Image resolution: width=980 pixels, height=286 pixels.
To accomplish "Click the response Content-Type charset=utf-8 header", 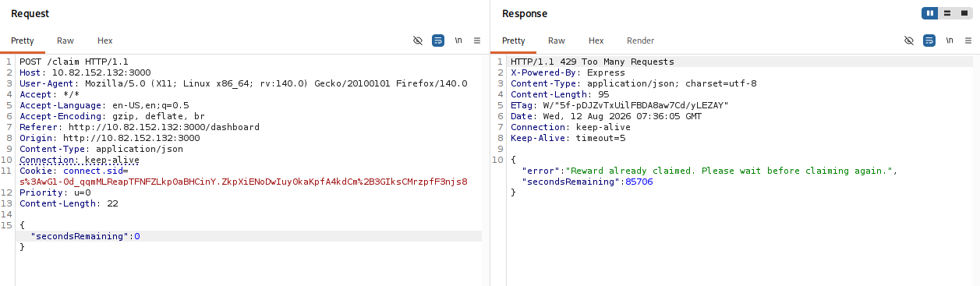I will pos(634,83).
